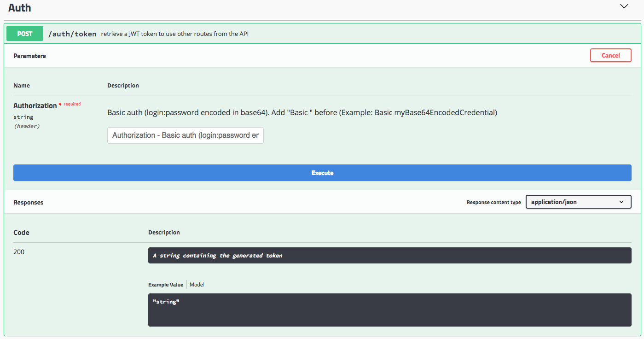This screenshot has width=644, height=339.
Task: Open the /auth/token endpoint link
Action: [72, 33]
